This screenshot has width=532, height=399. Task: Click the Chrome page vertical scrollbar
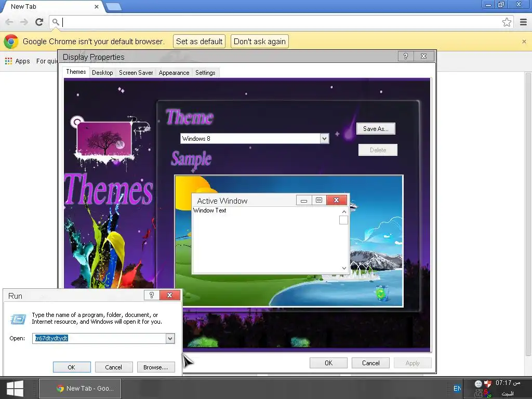(528, 214)
